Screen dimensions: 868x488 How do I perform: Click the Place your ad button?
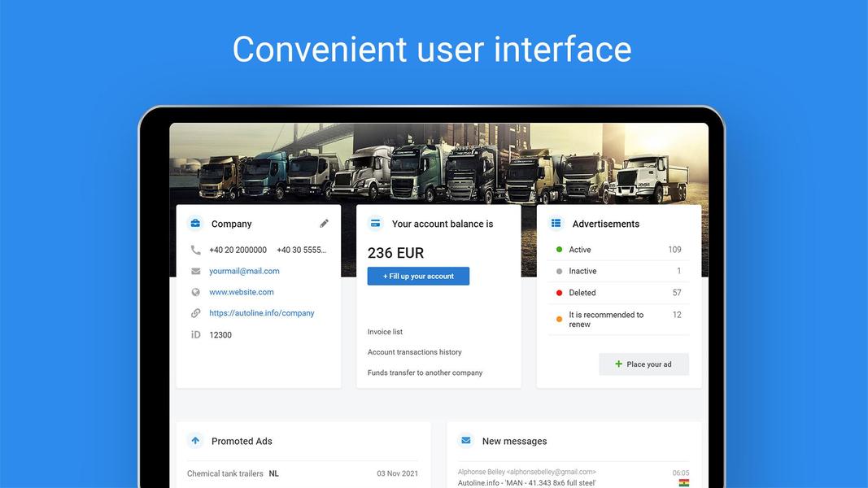[x=643, y=364]
